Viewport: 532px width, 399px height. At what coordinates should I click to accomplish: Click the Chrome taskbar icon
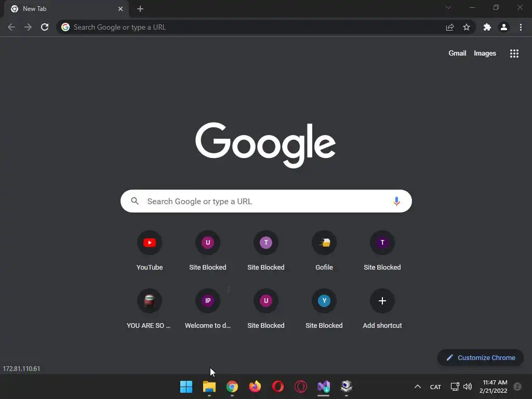tap(232, 387)
